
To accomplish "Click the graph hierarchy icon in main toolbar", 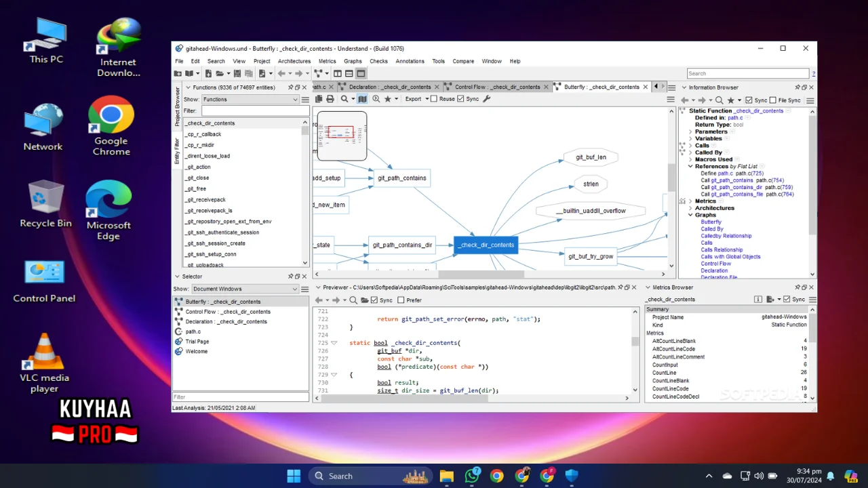I will click(318, 73).
